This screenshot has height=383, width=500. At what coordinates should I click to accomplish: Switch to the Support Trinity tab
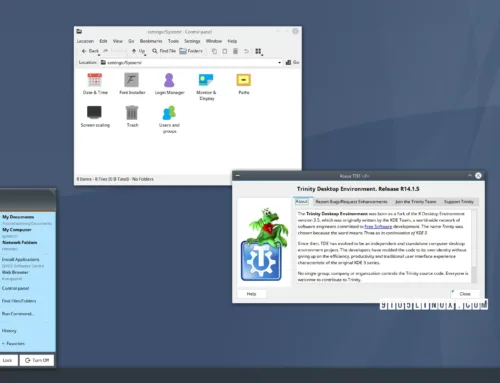(x=459, y=202)
